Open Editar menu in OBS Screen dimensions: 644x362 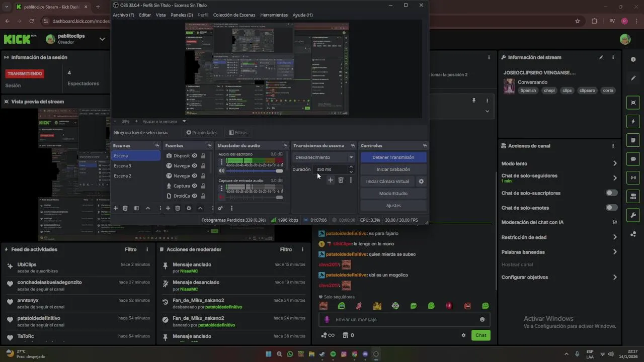[x=145, y=15]
